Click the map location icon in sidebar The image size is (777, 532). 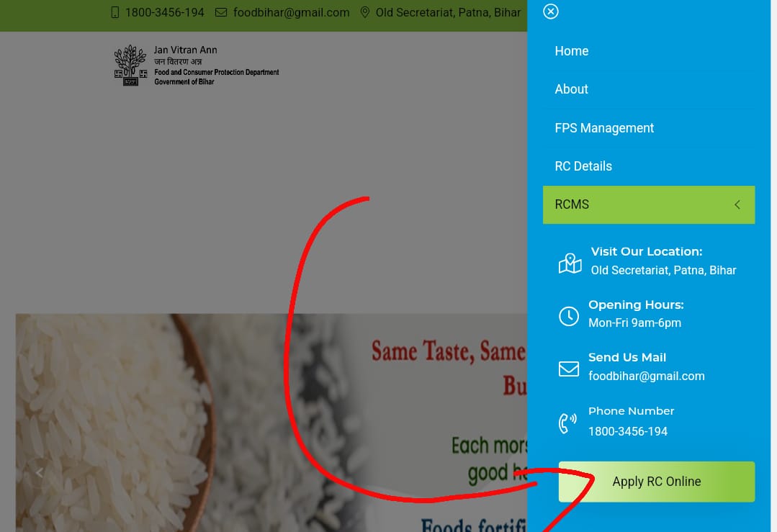[570, 263]
